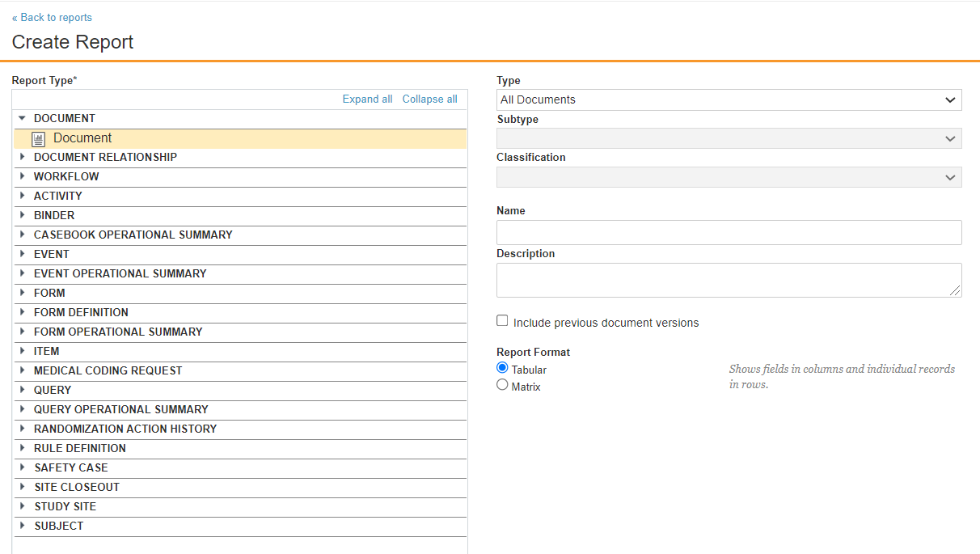Open the Subtype dropdown

pyautogui.click(x=728, y=138)
